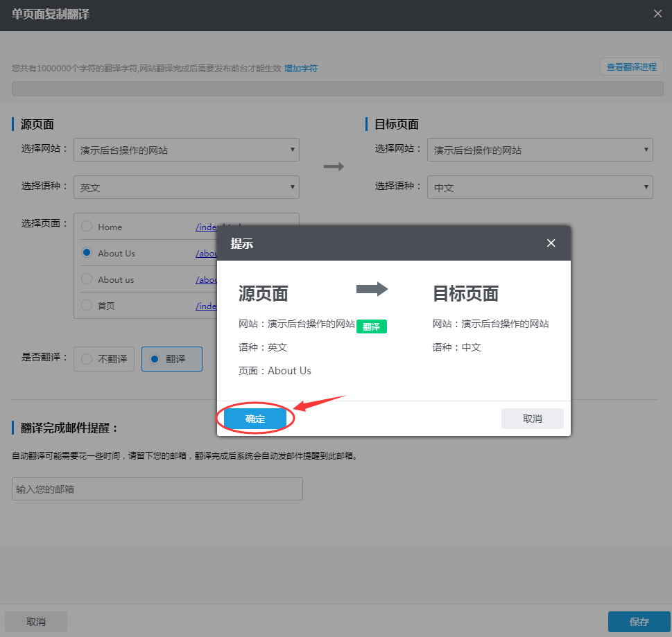Viewport: 672px width, 637px height.
Task: Click the 查看翻译进程 button
Action: point(630,66)
